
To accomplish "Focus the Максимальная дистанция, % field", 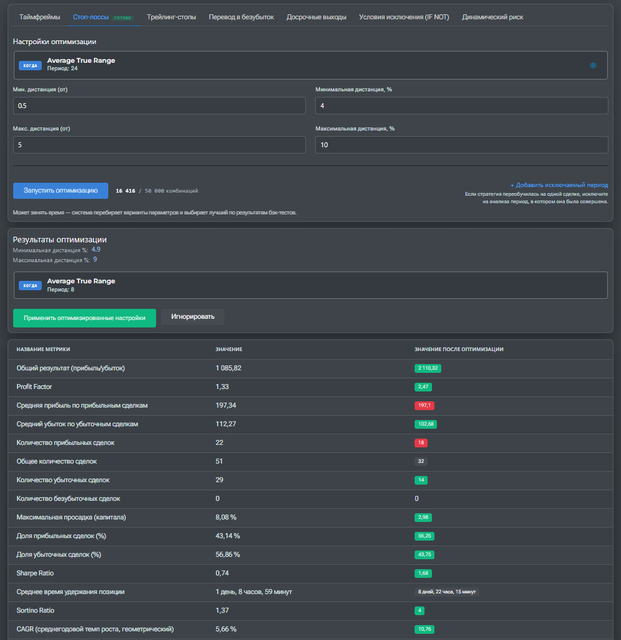I will tap(462, 145).
